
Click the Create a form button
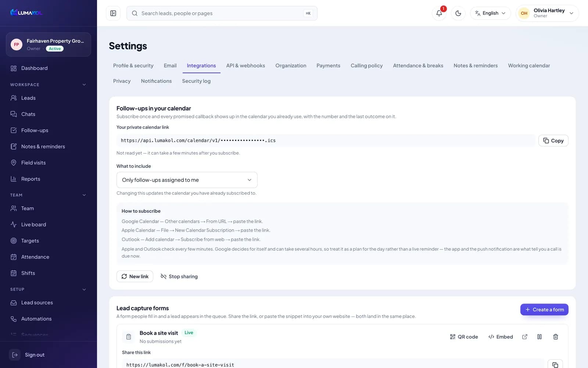click(x=544, y=309)
